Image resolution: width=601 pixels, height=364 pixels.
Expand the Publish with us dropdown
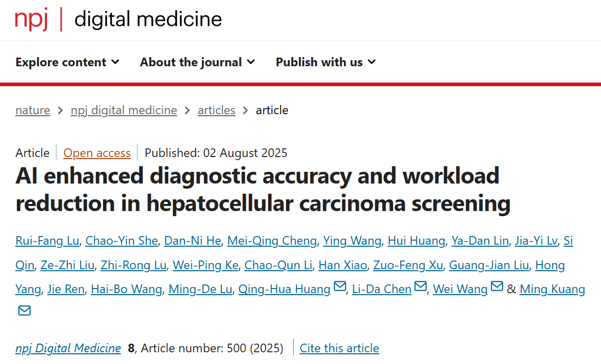[x=326, y=62]
